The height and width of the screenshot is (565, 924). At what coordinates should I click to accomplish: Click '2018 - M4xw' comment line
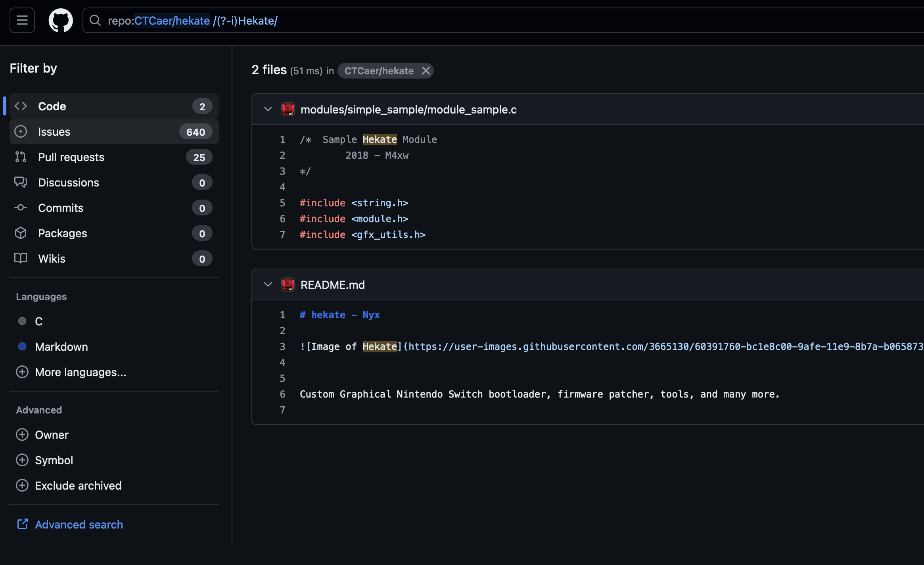[377, 155]
